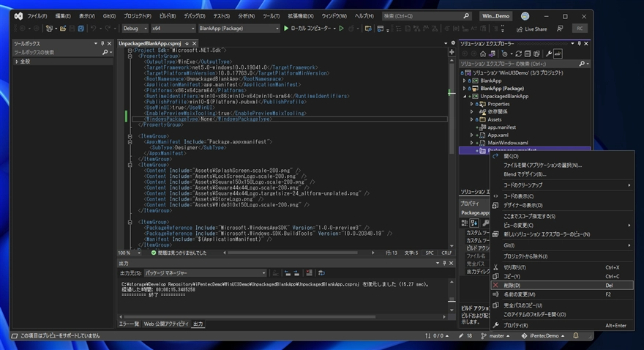644x350 pixels.
Task: Click the RC badge button
Action: pos(580,29)
